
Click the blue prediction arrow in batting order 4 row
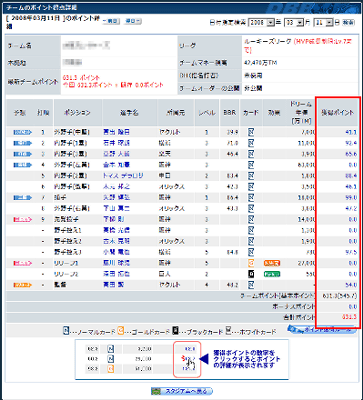(x=22, y=165)
